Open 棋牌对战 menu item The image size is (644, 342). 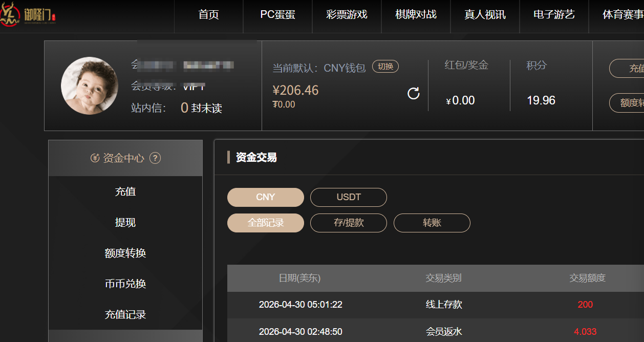tap(416, 15)
